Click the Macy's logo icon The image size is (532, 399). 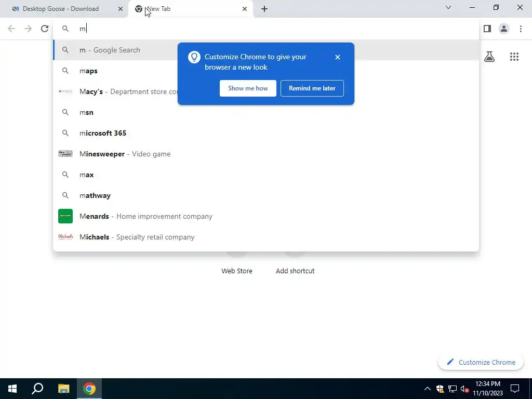pos(65,91)
